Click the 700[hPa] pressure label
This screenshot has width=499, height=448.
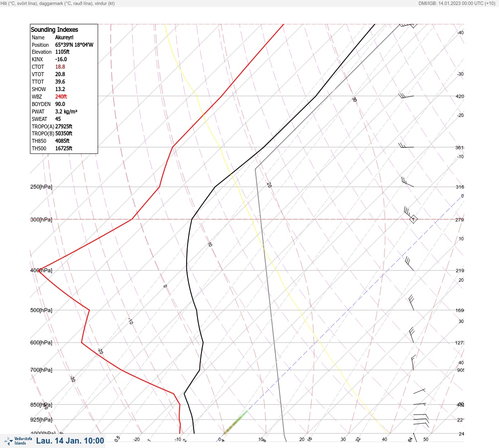[x=41, y=370]
